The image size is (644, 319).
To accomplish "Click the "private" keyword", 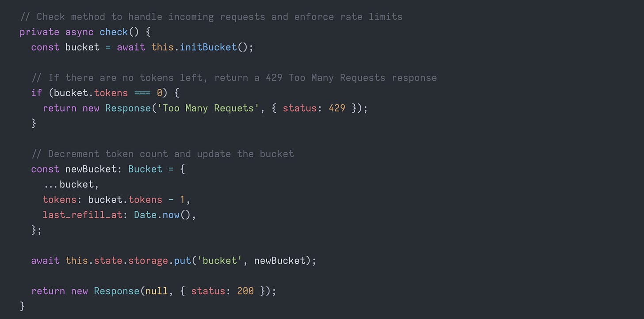I will pyautogui.click(x=39, y=32).
